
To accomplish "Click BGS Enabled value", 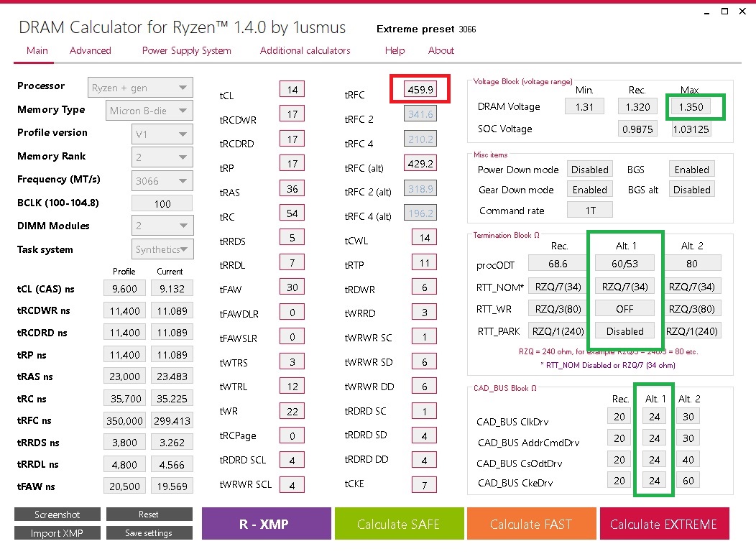I will (x=692, y=170).
